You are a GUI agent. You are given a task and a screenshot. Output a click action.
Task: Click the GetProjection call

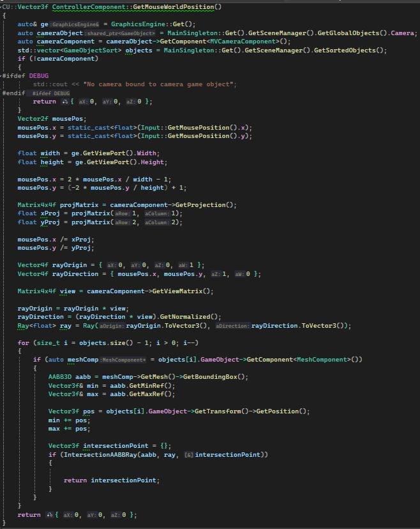[x=200, y=205]
